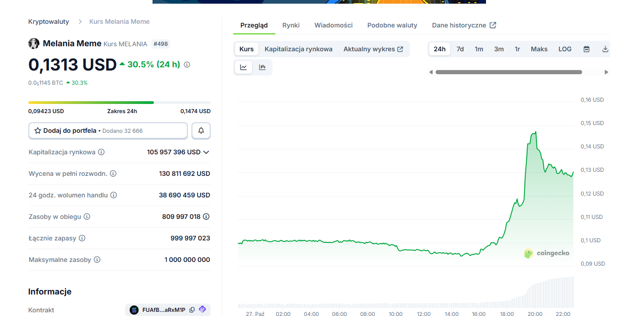Switch to candlestick chart view
The height and width of the screenshot is (316, 644).
tap(262, 67)
